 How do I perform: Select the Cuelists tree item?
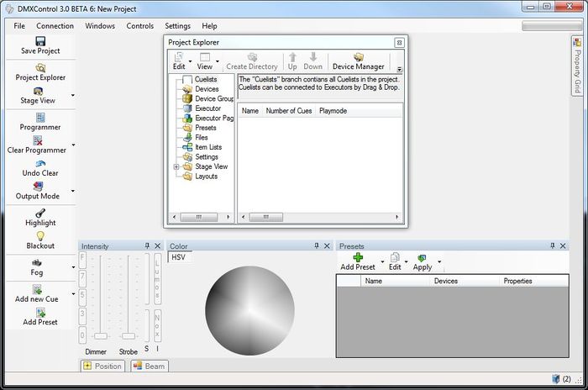205,79
